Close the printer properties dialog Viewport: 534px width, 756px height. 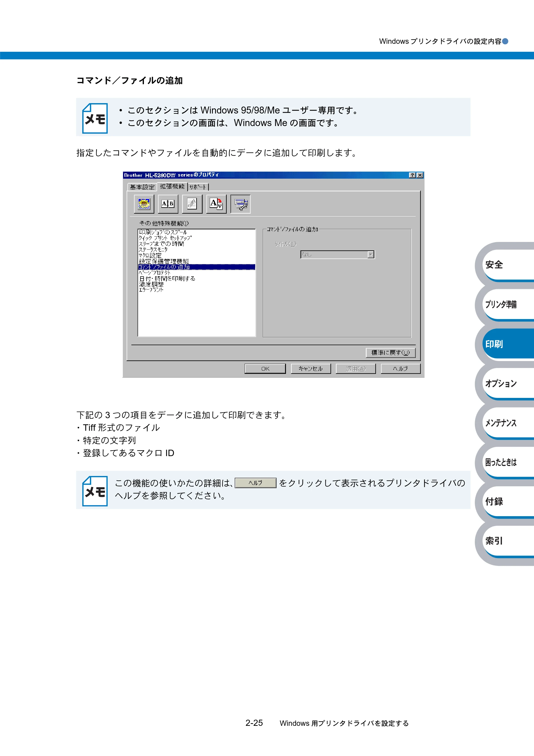(420, 175)
